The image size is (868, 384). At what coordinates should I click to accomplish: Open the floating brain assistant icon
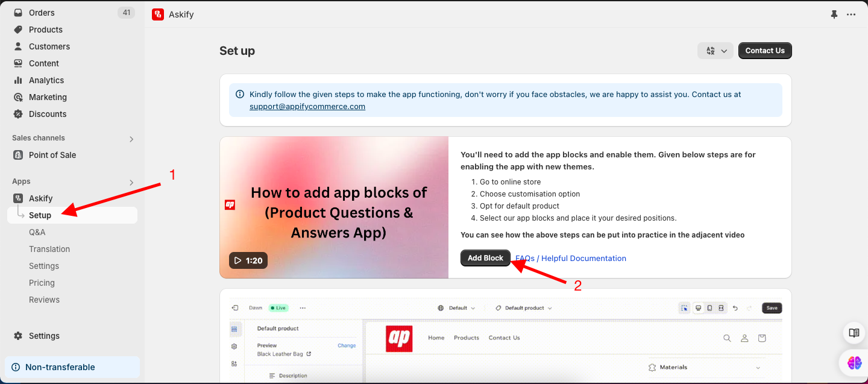(x=854, y=362)
